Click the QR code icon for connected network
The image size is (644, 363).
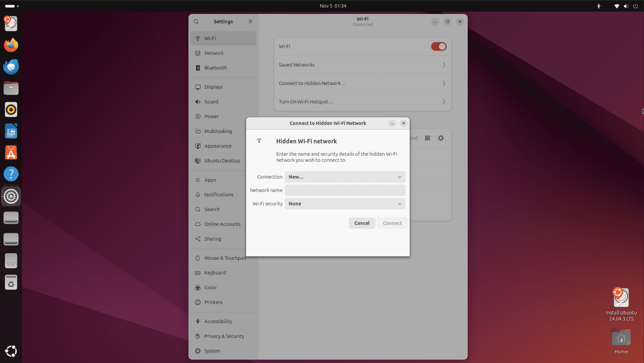pyautogui.click(x=427, y=138)
